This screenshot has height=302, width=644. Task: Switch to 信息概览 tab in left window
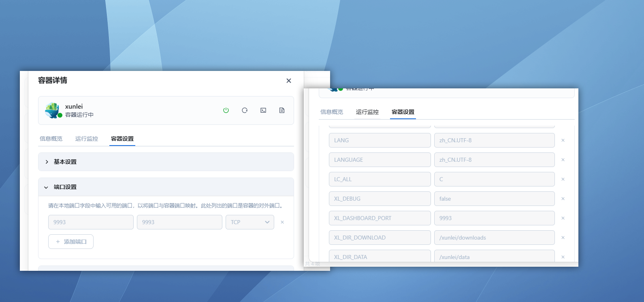click(x=51, y=139)
